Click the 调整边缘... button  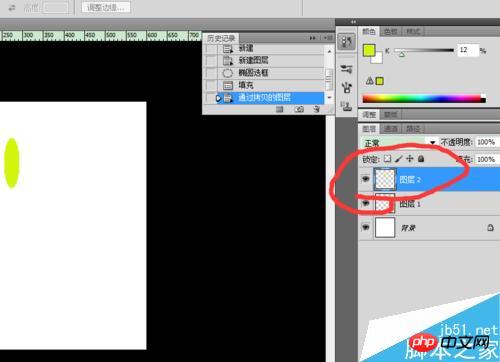106,7
